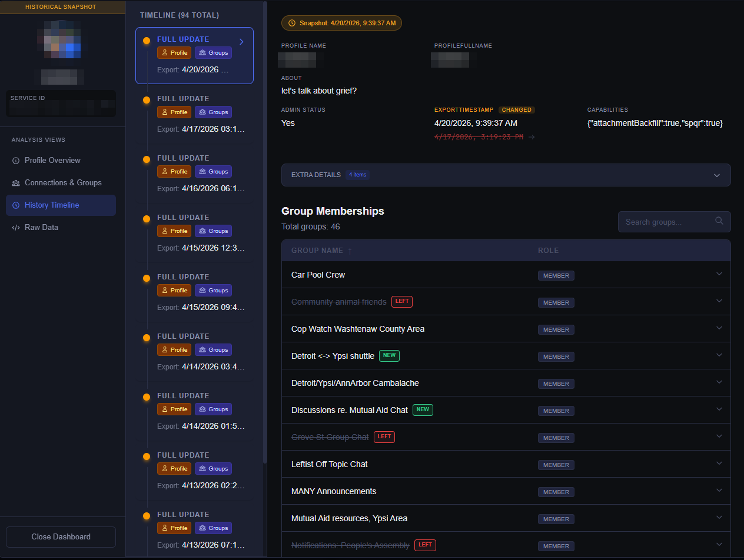The width and height of the screenshot is (744, 560).
Task: Click the Raw Data code icon
Action: [16, 228]
